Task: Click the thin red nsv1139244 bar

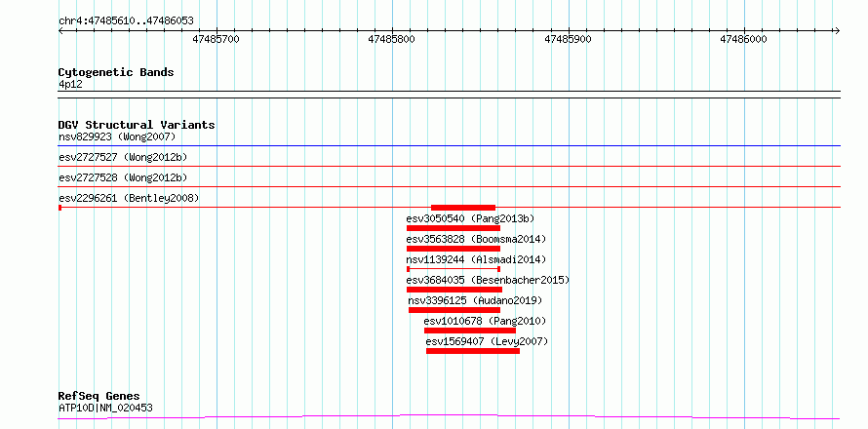Action: click(454, 269)
